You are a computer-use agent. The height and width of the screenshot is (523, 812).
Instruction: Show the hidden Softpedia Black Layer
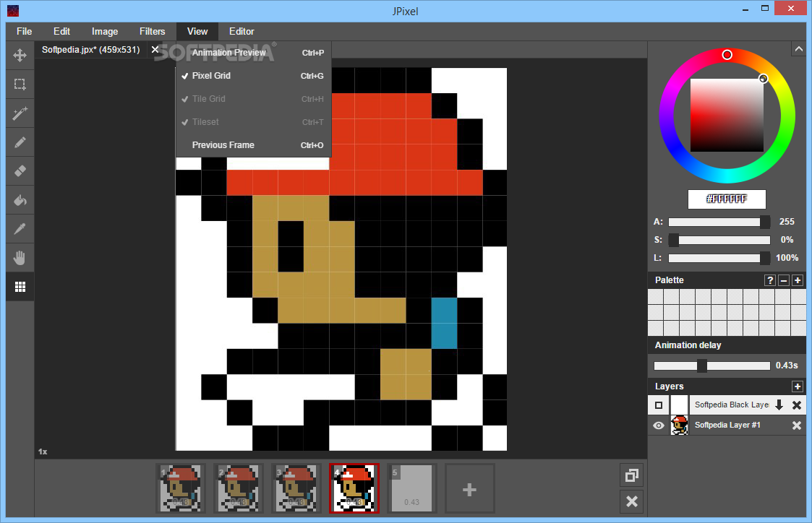coord(659,405)
